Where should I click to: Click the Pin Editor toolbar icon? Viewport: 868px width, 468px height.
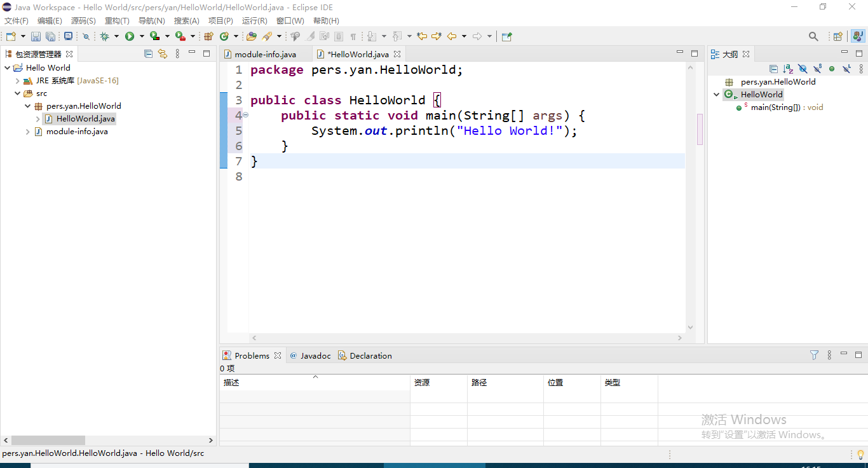tap(506, 37)
